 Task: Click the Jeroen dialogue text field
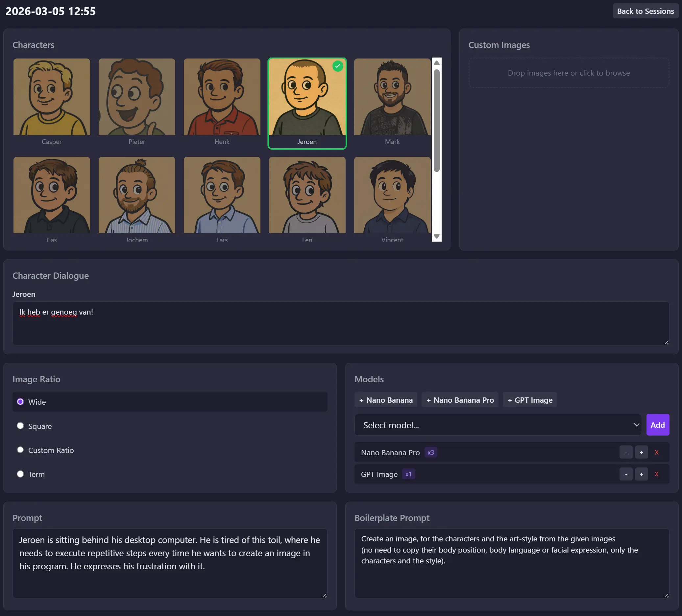341,323
